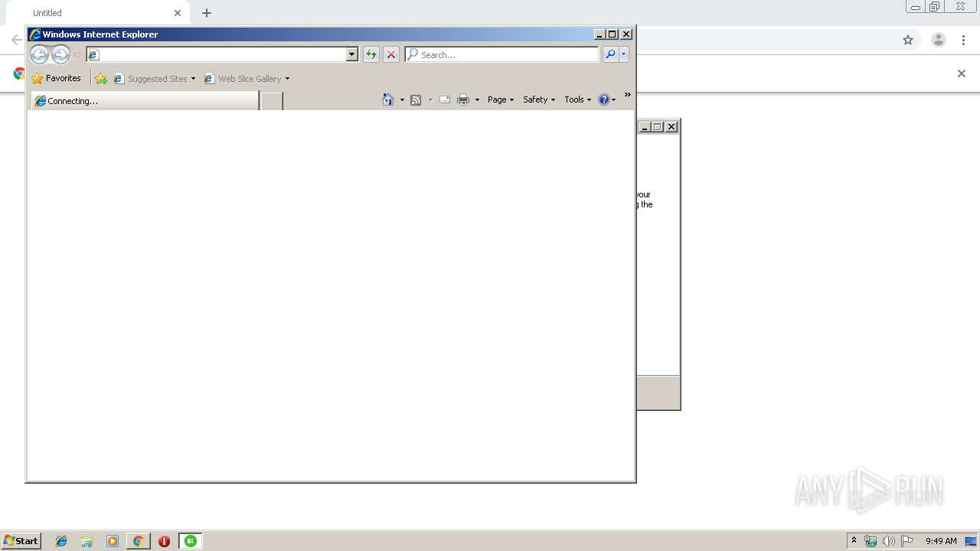Close the Chrome Untitled tab
Screen dimensions: 980x551
click(x=178, y=13)
